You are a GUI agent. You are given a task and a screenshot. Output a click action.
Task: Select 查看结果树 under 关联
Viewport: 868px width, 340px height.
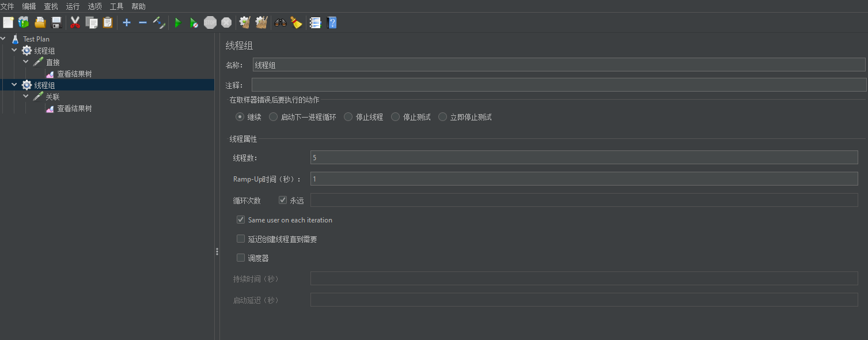pyautogui.click(x=74, y=108)
